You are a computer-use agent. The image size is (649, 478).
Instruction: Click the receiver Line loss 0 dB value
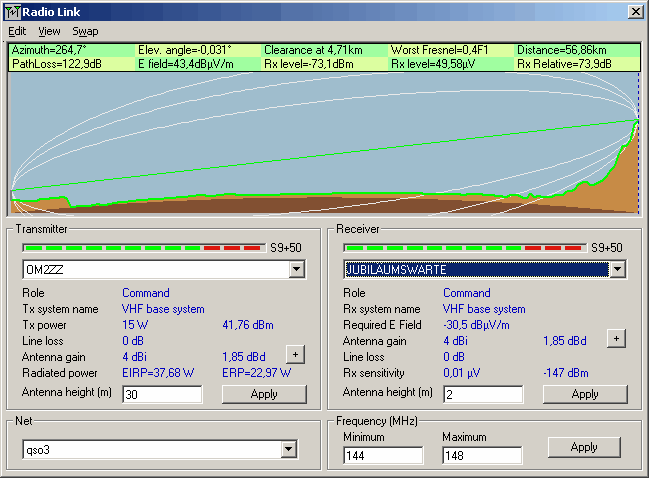pos(454,357)
